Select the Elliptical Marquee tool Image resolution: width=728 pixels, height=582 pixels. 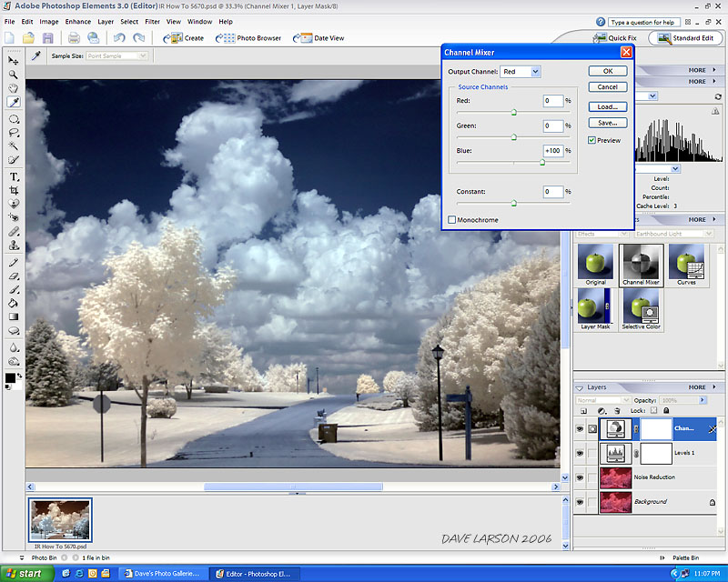coord(14,119)
